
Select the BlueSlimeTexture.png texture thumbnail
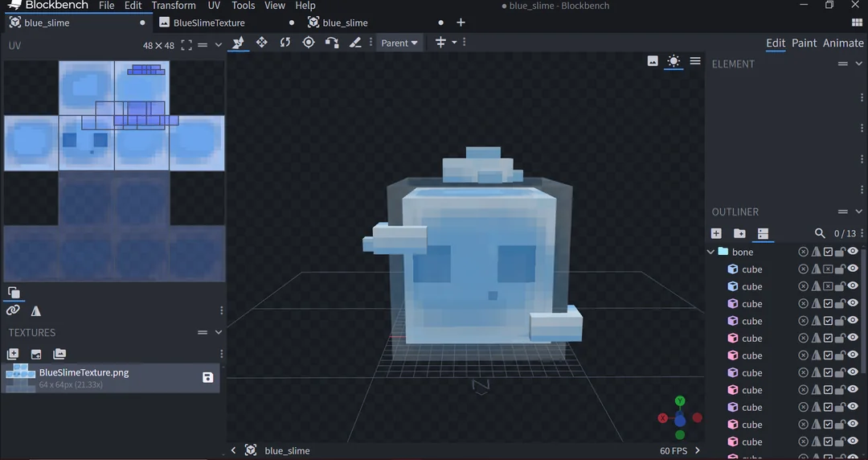coord(19,377)
